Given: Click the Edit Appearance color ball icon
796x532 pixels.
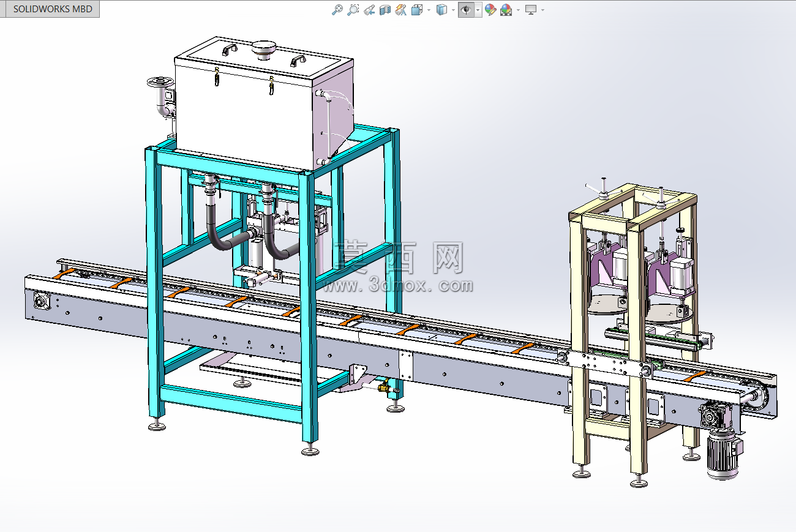Looking at the screenshot, I should pos(490,10).
